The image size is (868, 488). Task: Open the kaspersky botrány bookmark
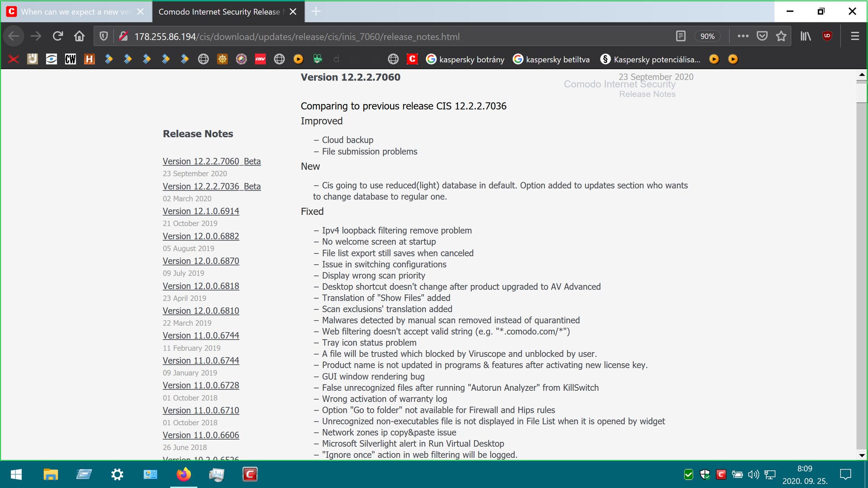pos(465,59)
